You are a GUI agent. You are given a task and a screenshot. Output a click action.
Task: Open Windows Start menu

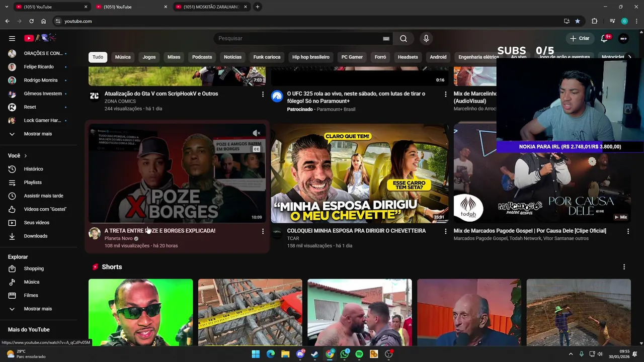pyautogui.click(x=256, y=354)
